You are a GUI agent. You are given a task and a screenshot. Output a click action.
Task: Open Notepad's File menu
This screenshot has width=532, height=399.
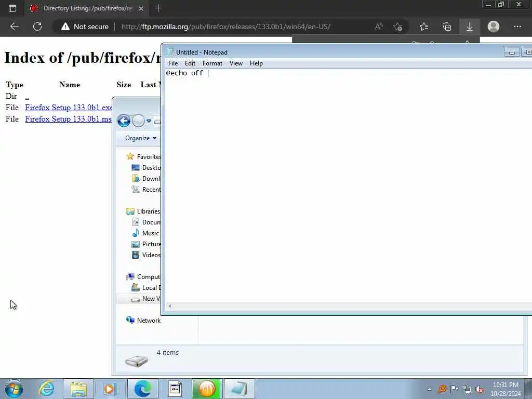(x=172, y=63)
